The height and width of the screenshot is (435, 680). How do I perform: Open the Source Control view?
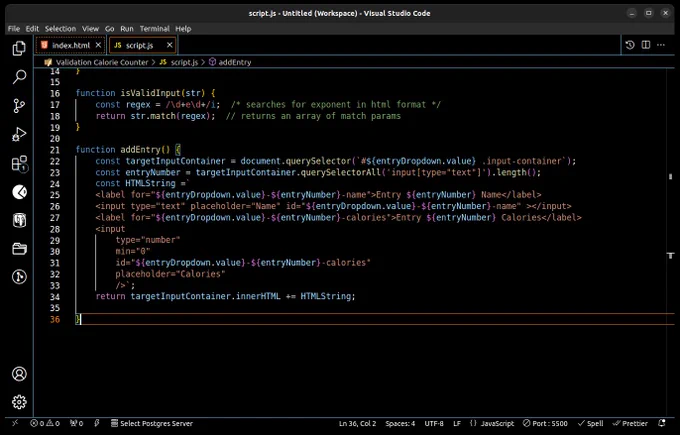(x=19, y=105)
